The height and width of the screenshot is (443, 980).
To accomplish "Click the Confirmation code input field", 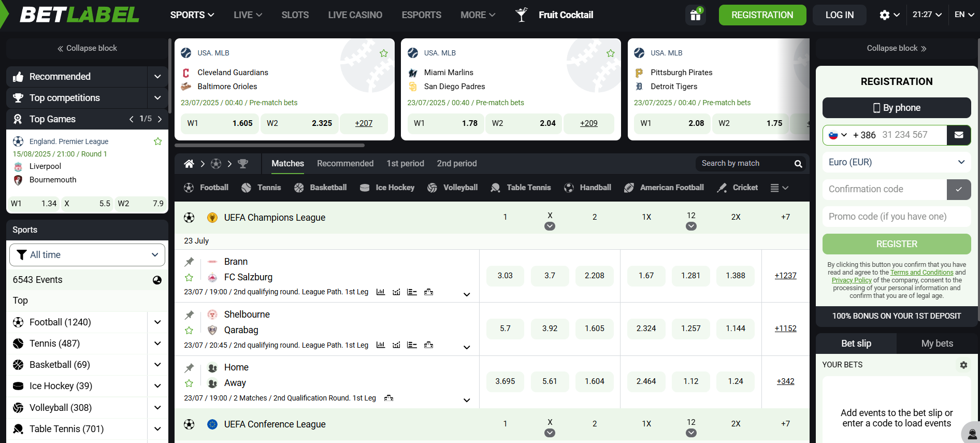I will (x=884, y=190).
